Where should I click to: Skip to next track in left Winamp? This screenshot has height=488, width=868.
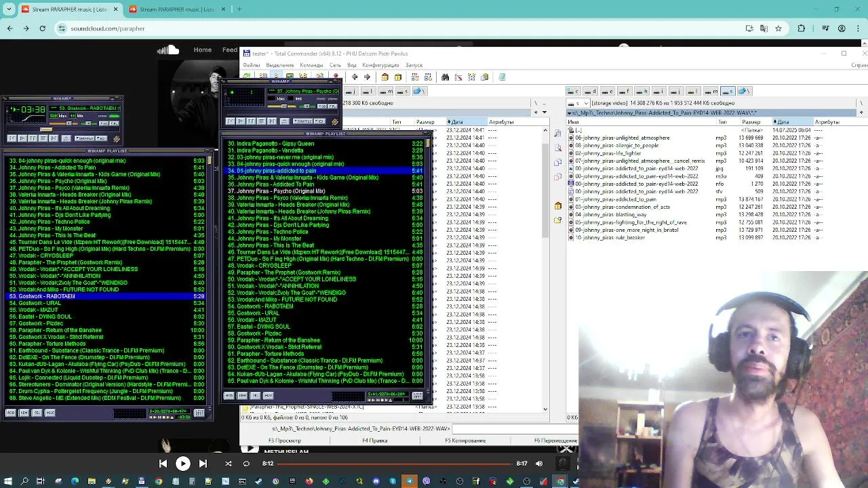(x=53, y=138)
